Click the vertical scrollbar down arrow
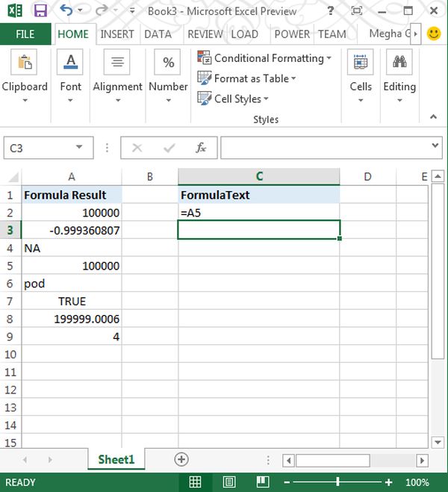The height and width of the screenshot is (492, 448). tap(438, 443)
